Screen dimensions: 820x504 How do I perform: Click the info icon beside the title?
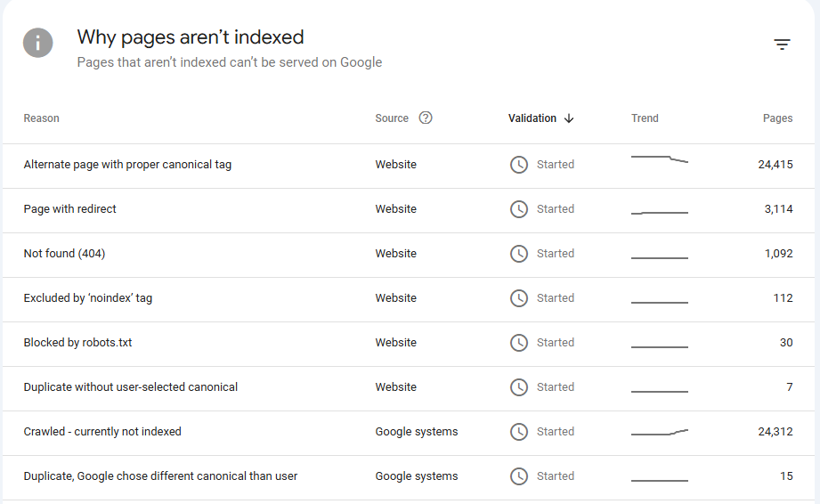point(38,43)
